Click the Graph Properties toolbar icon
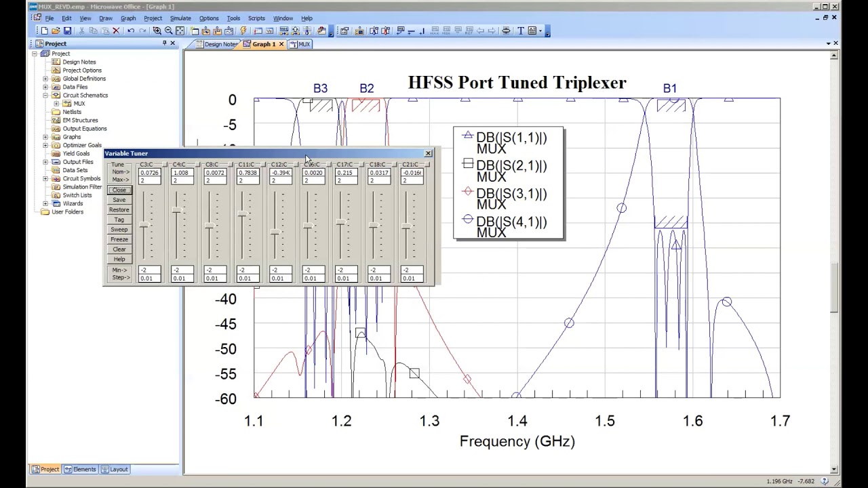 tap(344, 30)
